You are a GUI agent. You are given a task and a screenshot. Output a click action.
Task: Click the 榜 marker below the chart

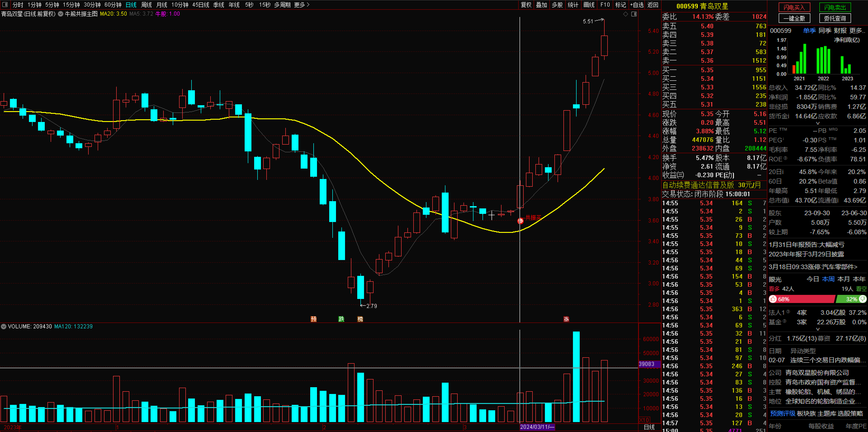(360, 319)
